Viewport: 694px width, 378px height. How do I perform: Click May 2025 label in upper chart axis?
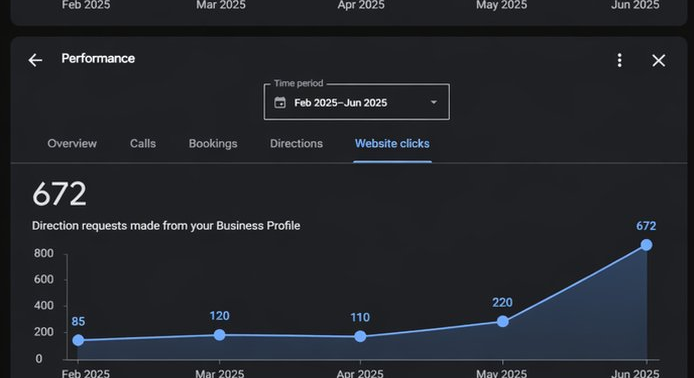pos(501,5)
